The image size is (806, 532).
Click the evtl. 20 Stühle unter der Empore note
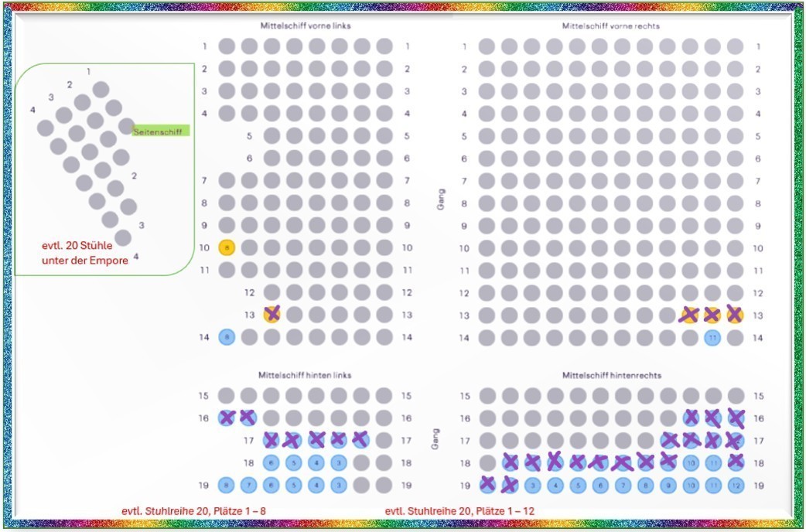click(x=84, y=251)
